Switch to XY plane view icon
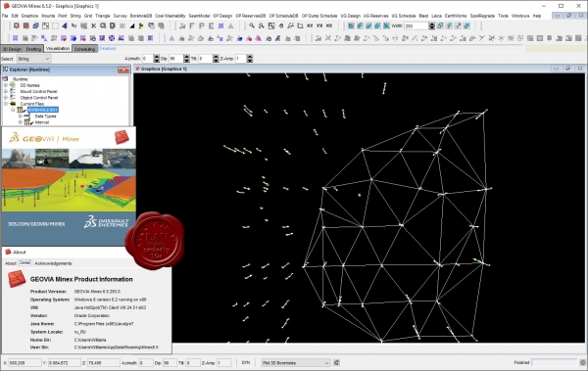 point(310,25)
